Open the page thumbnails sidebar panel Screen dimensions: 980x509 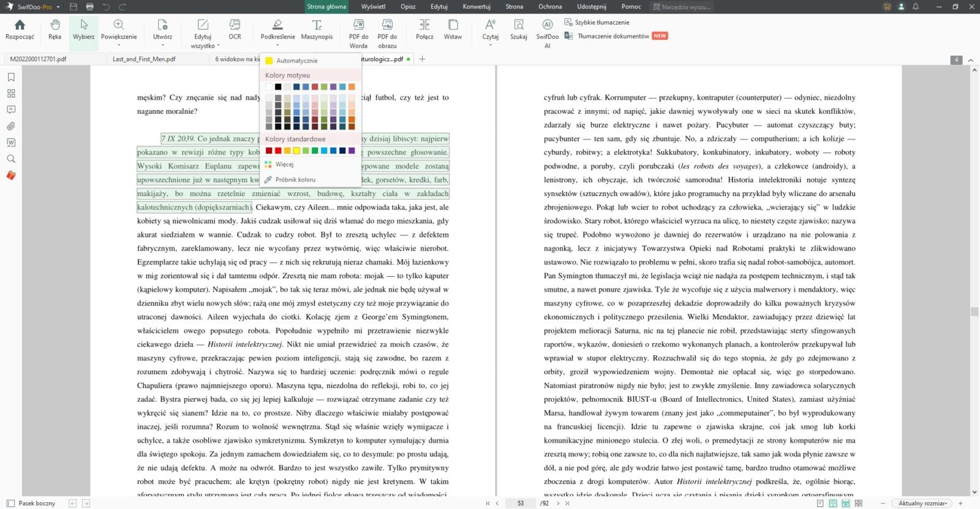11,94
